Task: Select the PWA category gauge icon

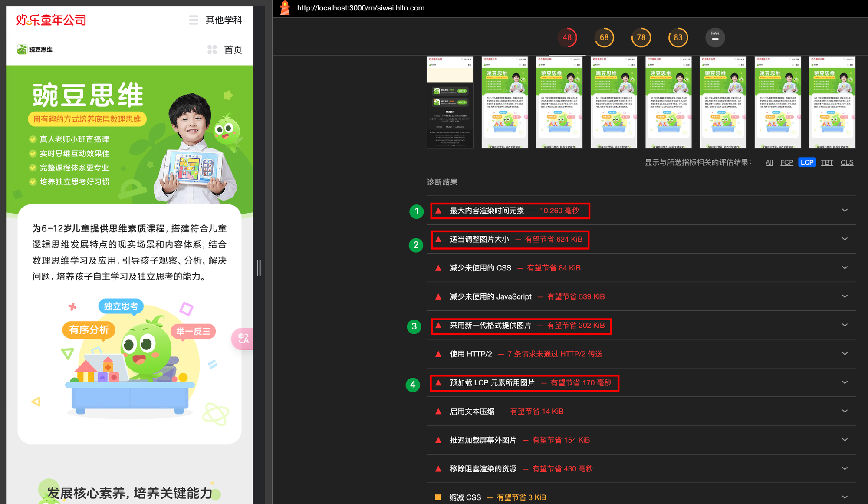Action: (x=715, y=37)
